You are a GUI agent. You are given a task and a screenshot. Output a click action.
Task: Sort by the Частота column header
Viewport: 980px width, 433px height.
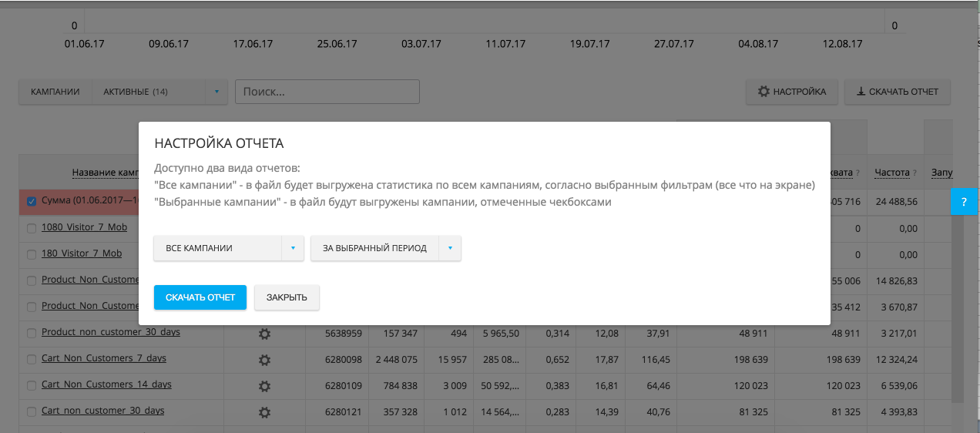(891, 173)
